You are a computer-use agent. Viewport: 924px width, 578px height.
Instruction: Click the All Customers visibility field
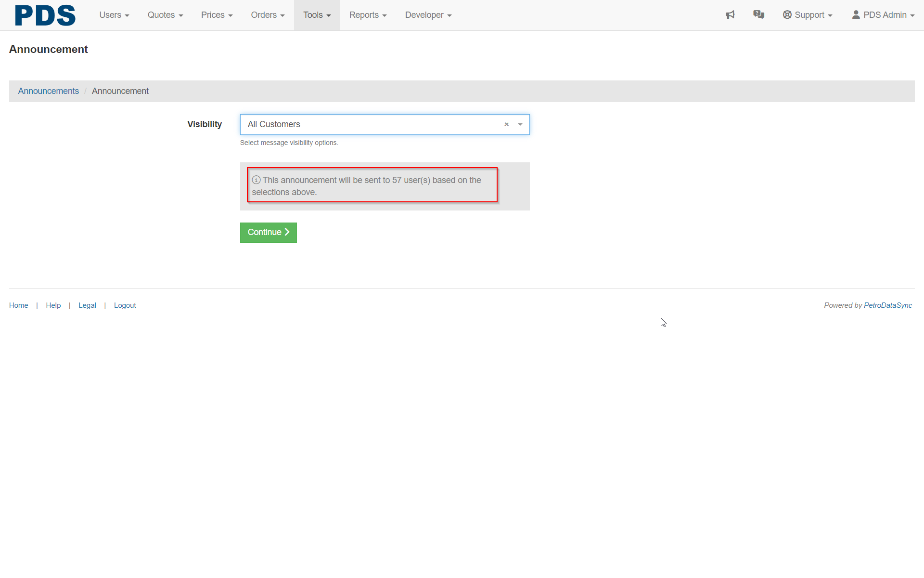click(x=385, y=124)
